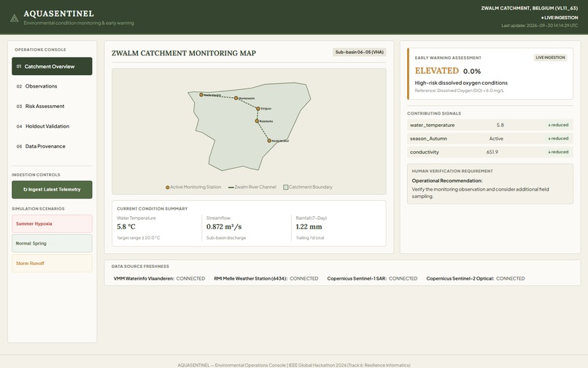The image size is (588, 368).
Task: Run the Summer Hypoxia simulation scenario
Action: (52, 223)
